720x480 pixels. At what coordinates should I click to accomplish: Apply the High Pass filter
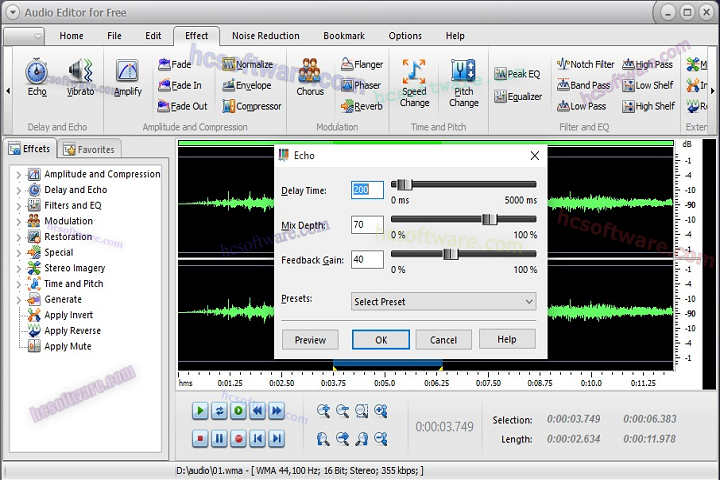pos(647,64)
